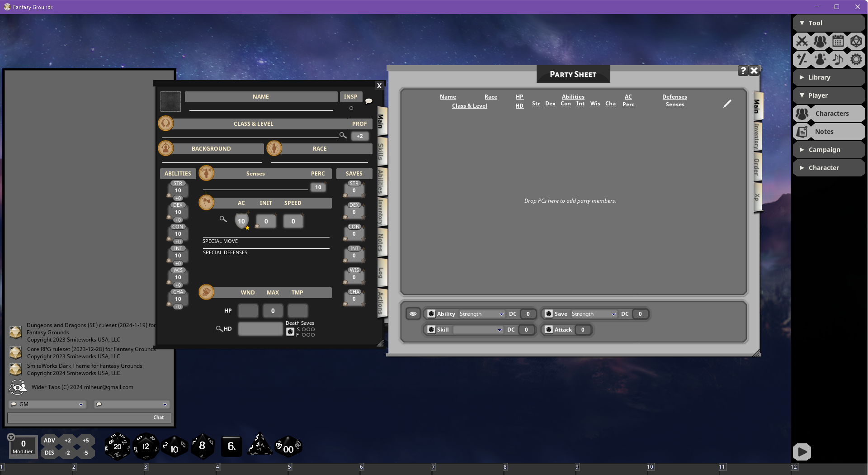Open the Effects sparkle-person tool icon

point(820,59)
